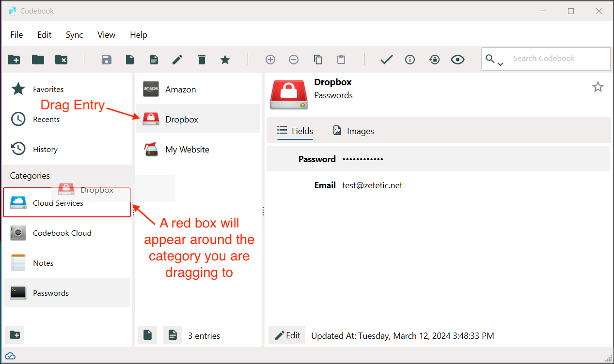This screenshot has height=364, width=614.
Task: Click the new entry button below entry list
Action: [147, 335]
